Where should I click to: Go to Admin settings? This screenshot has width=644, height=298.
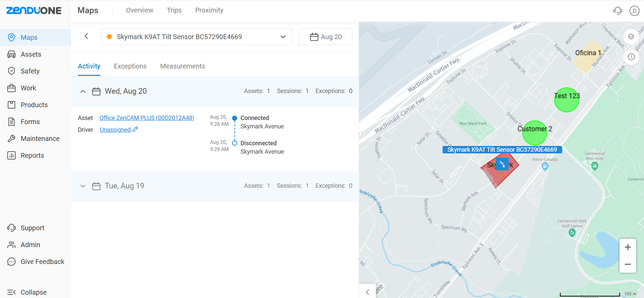35,245
